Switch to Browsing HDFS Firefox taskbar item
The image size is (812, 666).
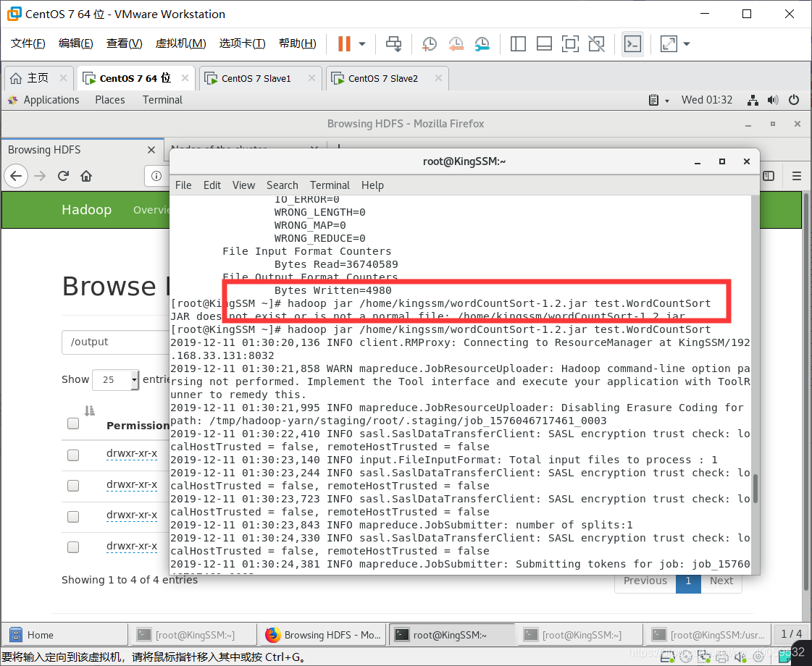pyautogui.click(x=323, y=635)
